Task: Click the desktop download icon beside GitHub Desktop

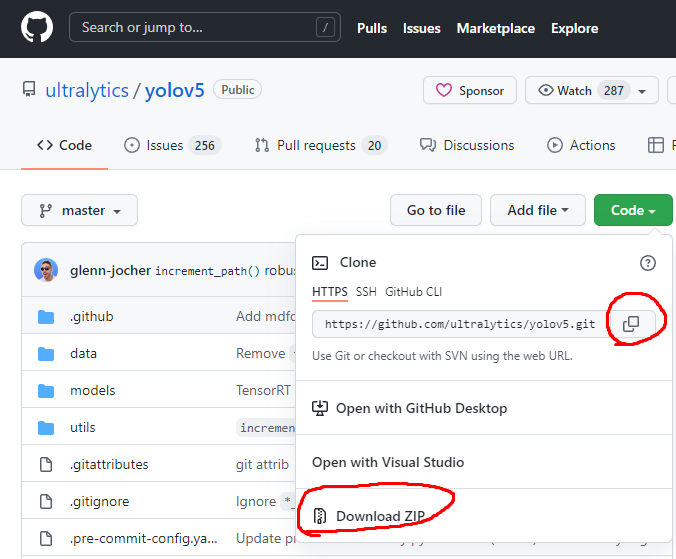Action: [320, 408]
